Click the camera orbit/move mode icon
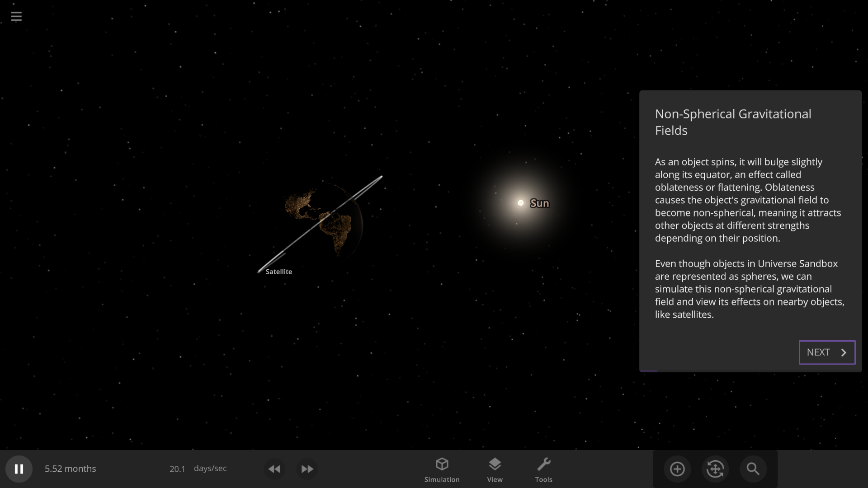The height and width of the screenshot is (488, 868). point(715,469)
